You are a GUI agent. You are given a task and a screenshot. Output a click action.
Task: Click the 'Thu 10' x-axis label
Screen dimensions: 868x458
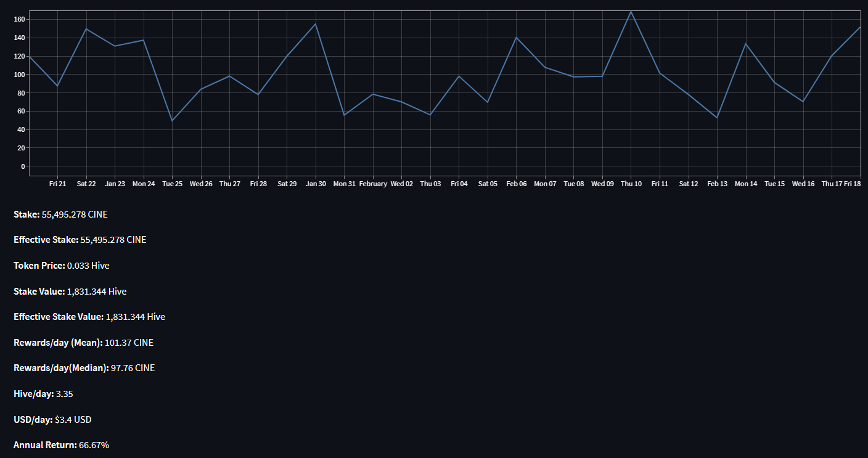[631, 184]
